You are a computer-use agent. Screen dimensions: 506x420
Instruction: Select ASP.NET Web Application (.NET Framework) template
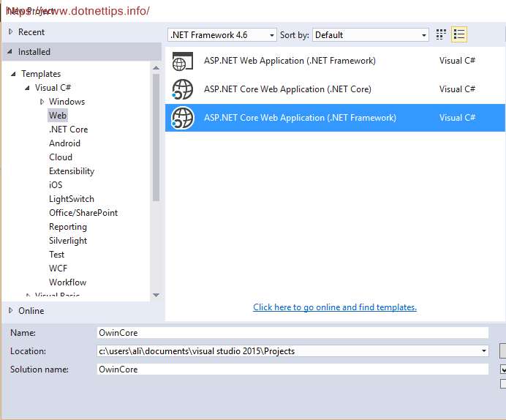point(335,61)
